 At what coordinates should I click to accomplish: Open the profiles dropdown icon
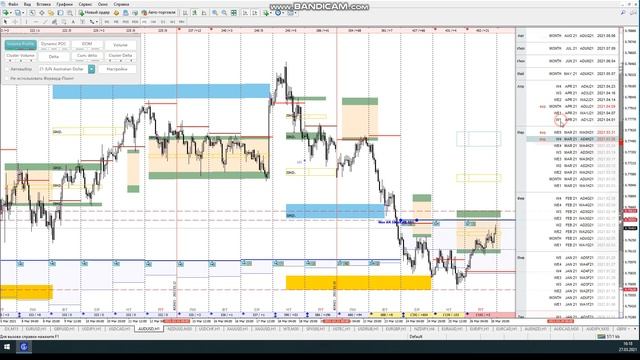pos(18,13)
